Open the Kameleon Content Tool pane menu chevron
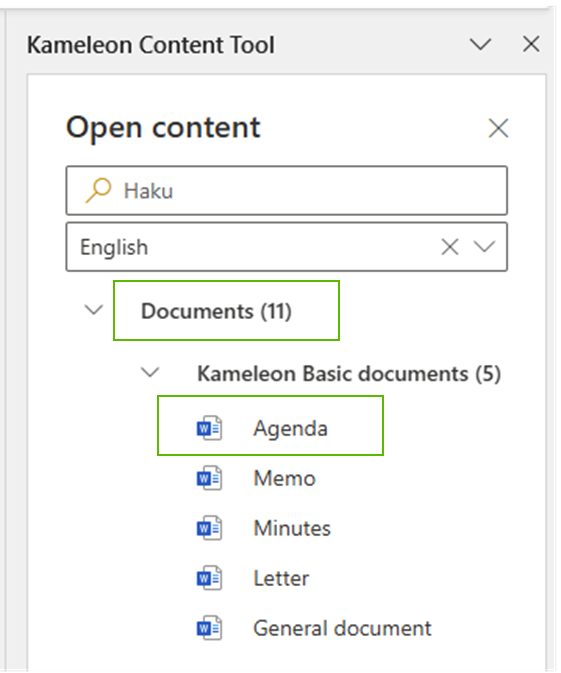This screenshot has height=673, width=561. coord(480,44)
